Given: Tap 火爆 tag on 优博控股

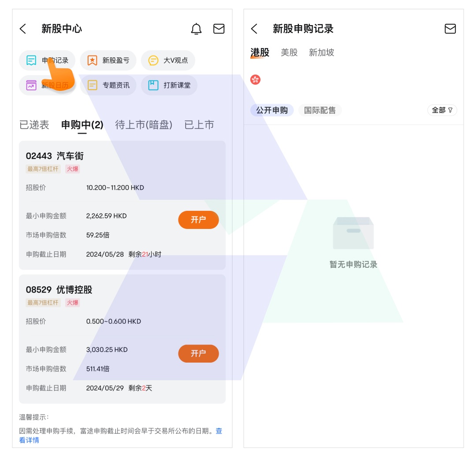Looking at the screenshot, I should (x=73, y=303).
